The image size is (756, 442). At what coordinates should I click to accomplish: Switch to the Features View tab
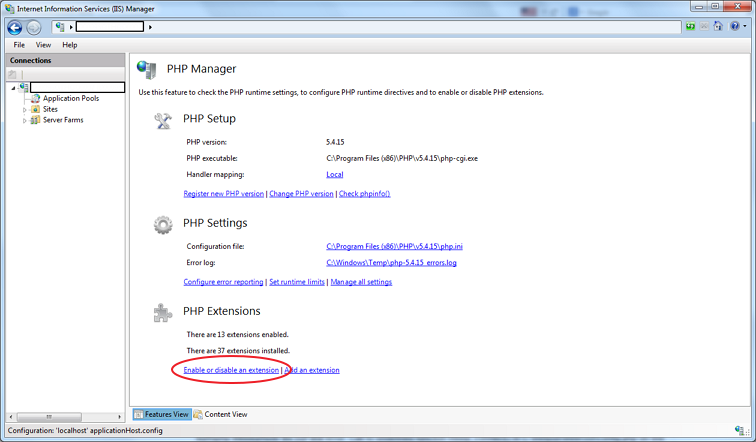coord(162,414)
